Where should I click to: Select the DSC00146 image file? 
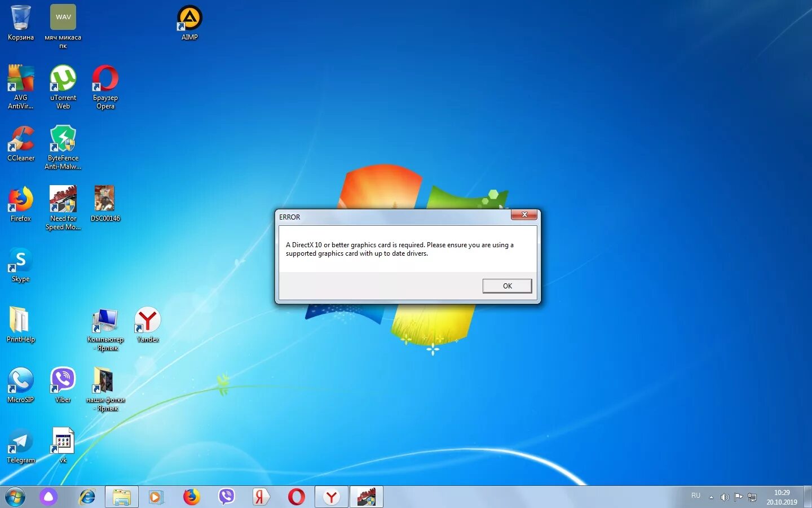[x=105, y=204]
